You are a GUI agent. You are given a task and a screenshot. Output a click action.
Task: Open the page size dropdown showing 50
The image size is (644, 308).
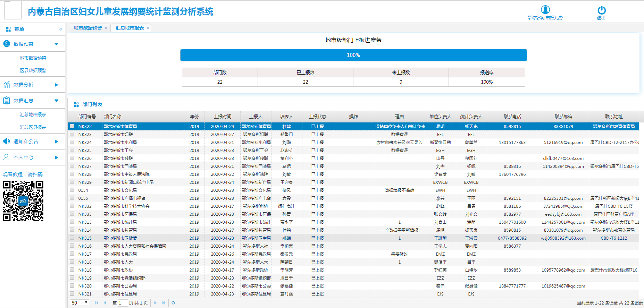point(80,303)
